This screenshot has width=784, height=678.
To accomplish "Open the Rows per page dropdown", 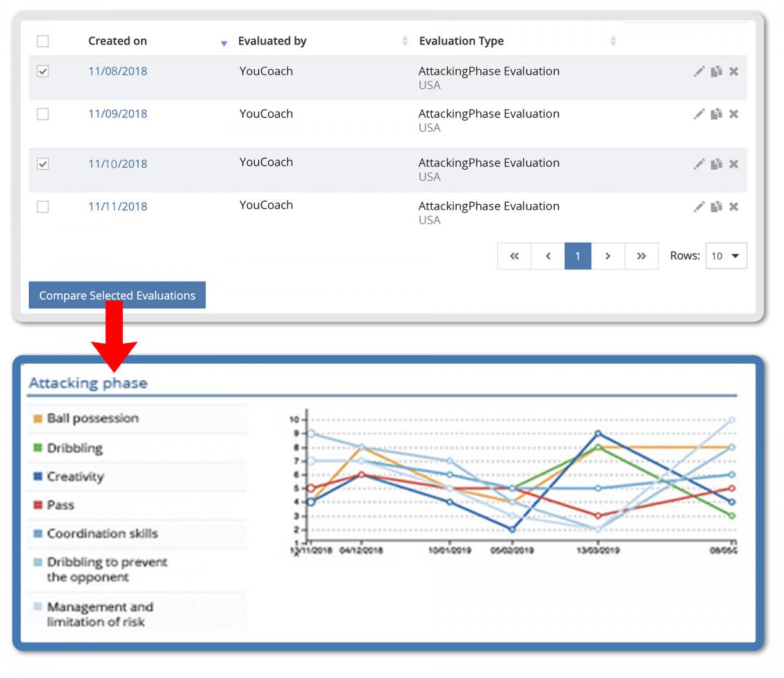I will [x=726, y=256].
